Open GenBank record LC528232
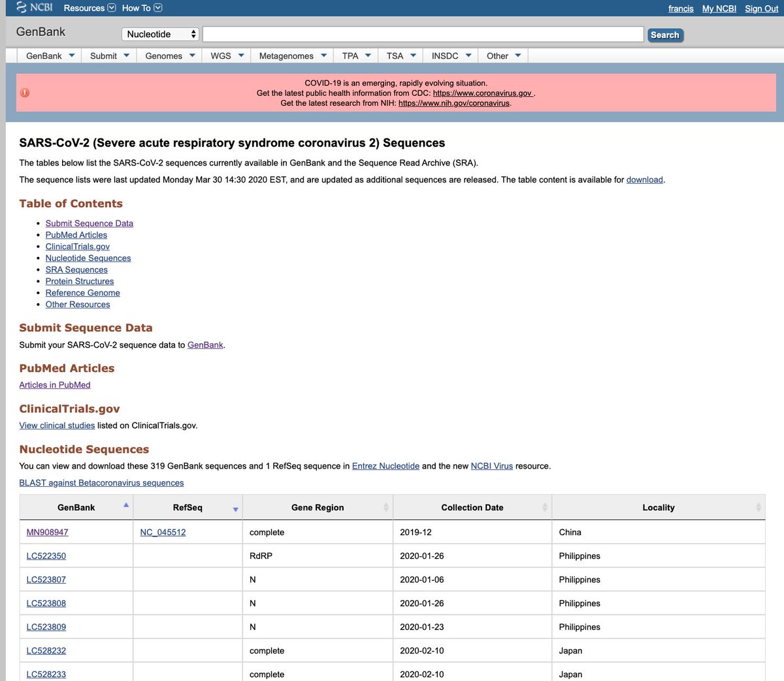Viewport: 784px width, 681px height. [x=46, y=651]
